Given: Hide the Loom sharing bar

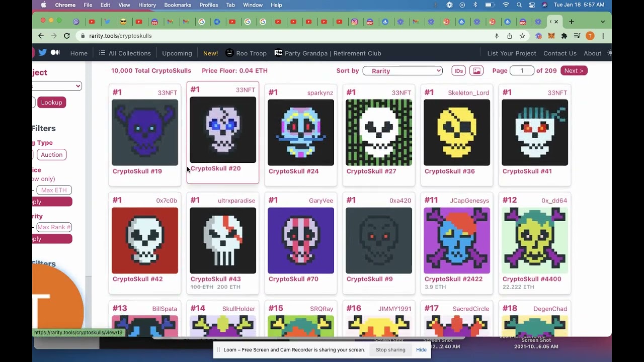Looking at the screenshot, I should 421,350.
